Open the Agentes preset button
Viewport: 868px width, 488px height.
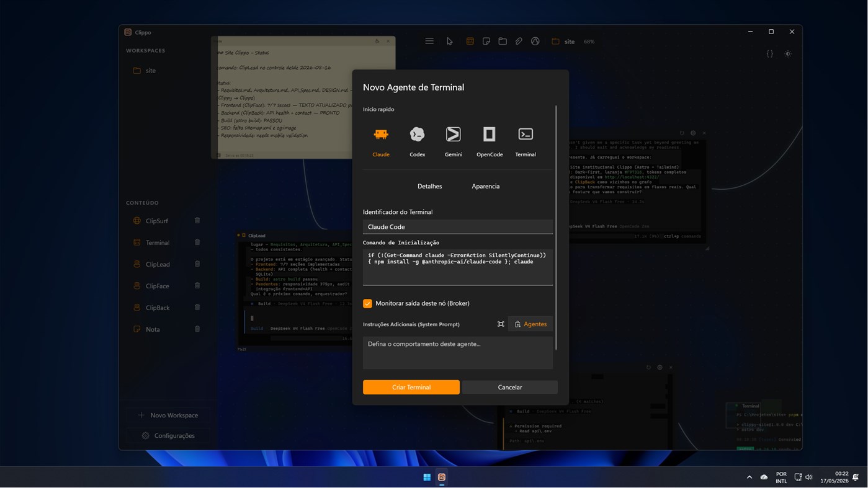[530, 324]
